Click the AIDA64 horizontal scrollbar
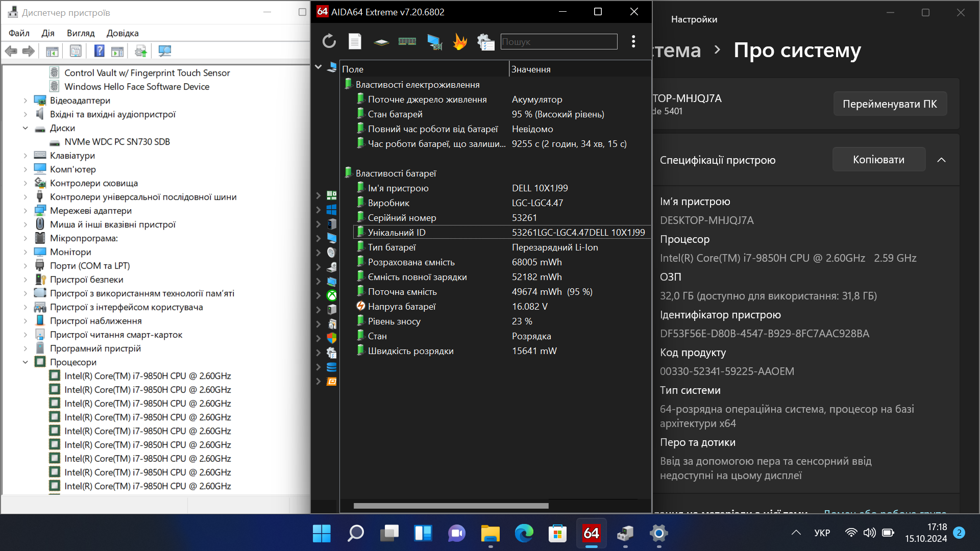The image size is (980, 551). pyautogui.click(x=451, y=506)
